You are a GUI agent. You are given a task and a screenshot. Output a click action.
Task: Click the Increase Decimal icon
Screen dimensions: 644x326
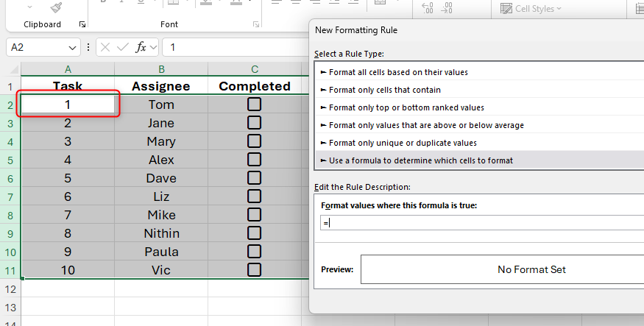click(427, 8)
